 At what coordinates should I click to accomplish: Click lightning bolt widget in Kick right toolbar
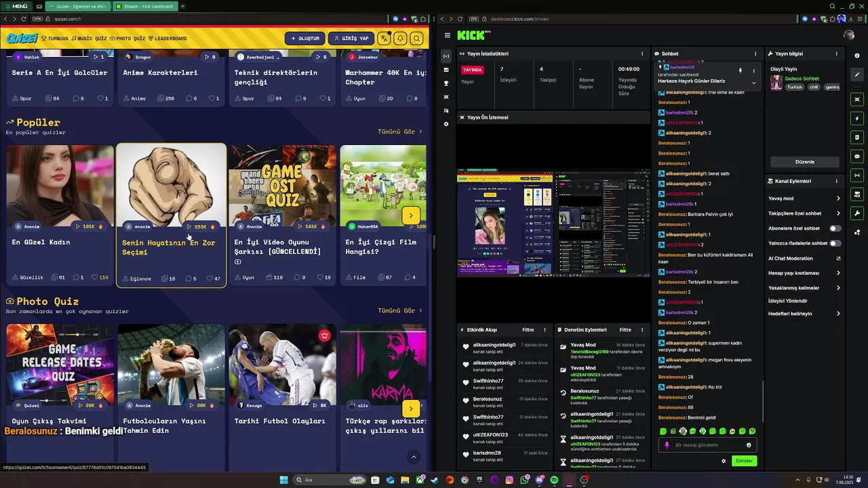point(857,119)
